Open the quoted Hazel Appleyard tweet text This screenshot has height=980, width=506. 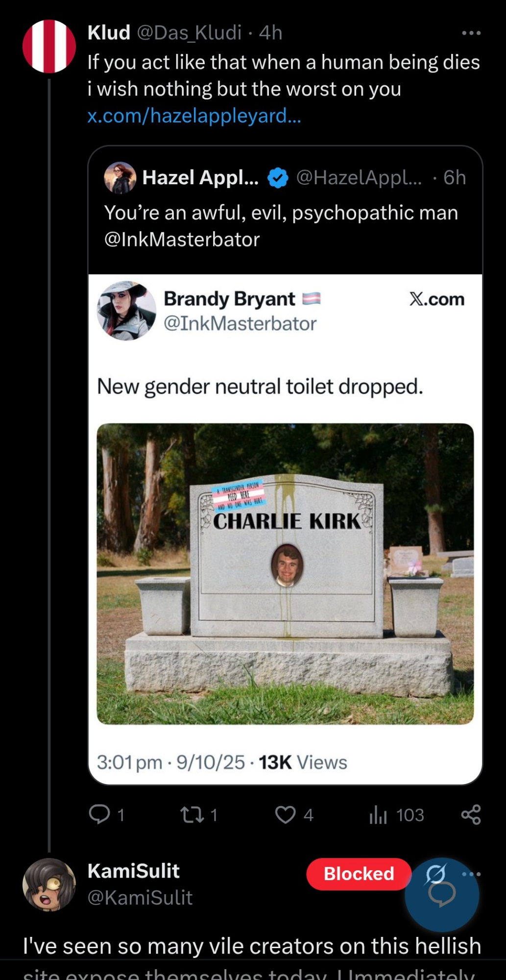(281, 226)
